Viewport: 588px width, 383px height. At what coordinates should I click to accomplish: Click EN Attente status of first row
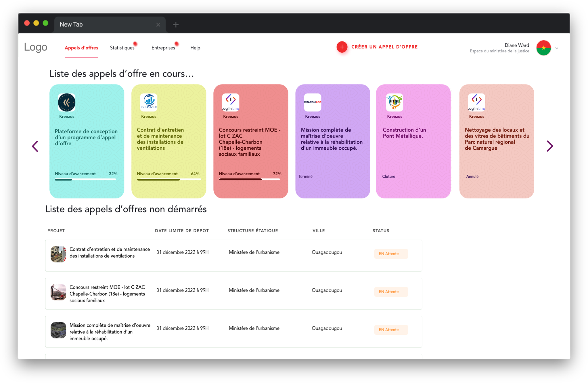[x=391, y=254]
